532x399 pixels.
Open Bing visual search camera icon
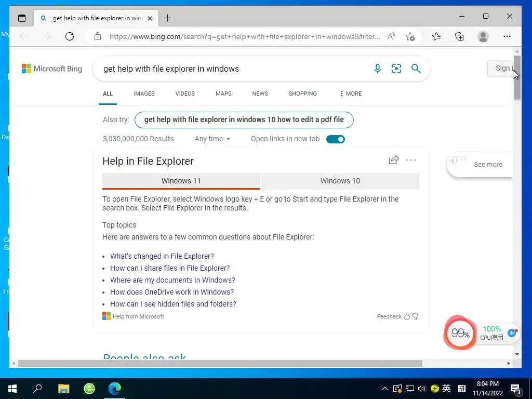tap(396, 69)
